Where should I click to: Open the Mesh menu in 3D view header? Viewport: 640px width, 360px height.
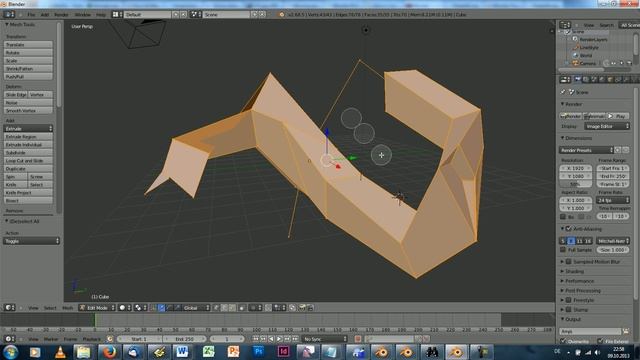pos(67,308)
